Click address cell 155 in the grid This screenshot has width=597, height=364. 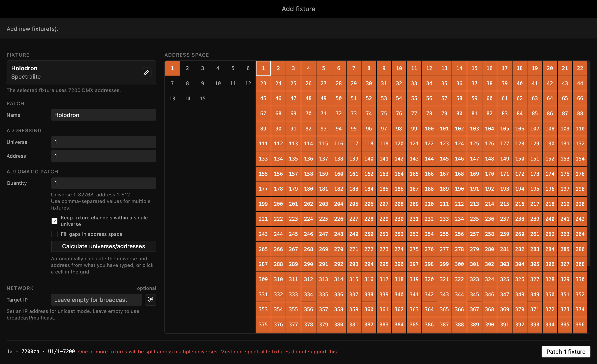click(263, 174)
